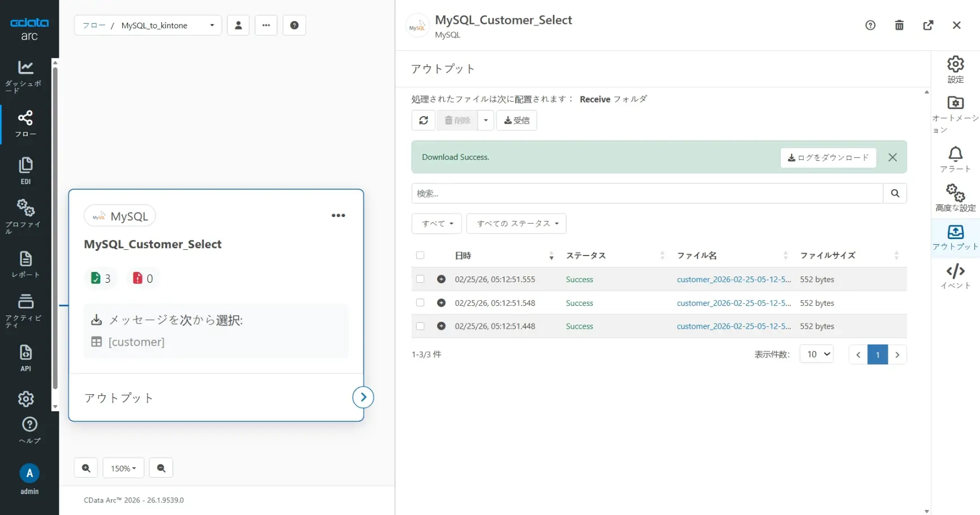
Task: Click the download log button
Action: click(x=828, y=158)
